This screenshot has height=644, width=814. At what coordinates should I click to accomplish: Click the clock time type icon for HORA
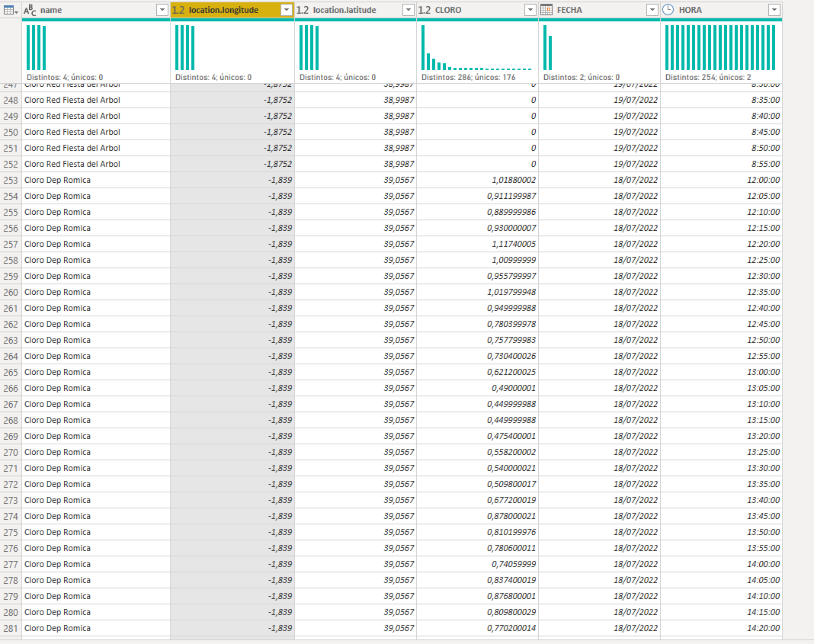[668, 10]
